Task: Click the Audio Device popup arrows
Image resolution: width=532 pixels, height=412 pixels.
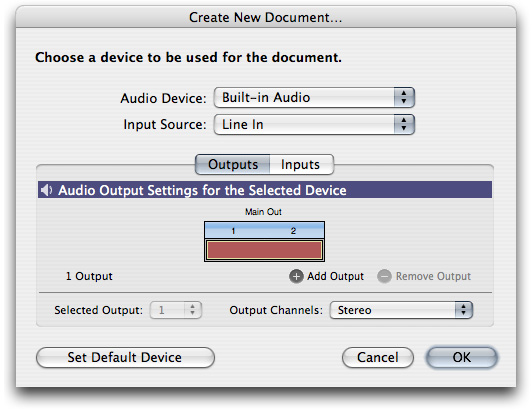Action: pos(404,98)
